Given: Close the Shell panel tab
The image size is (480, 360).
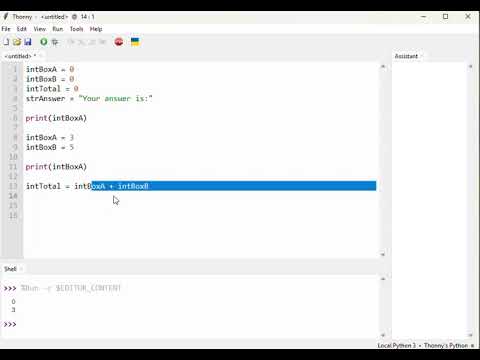Looking at the screenshot, I should click(21, 269).
